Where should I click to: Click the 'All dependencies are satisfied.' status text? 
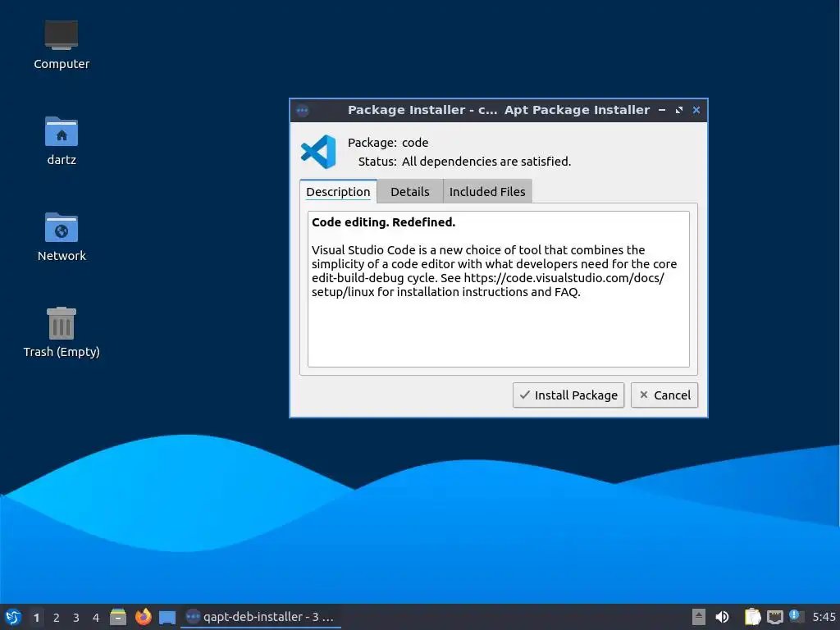click(486, 162)
